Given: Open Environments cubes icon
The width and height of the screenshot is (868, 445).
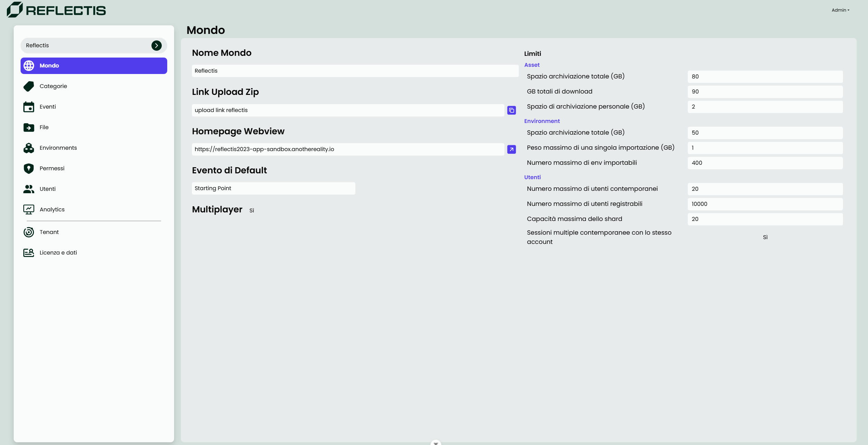Looking at the screenshot, I should click(29, 148).
